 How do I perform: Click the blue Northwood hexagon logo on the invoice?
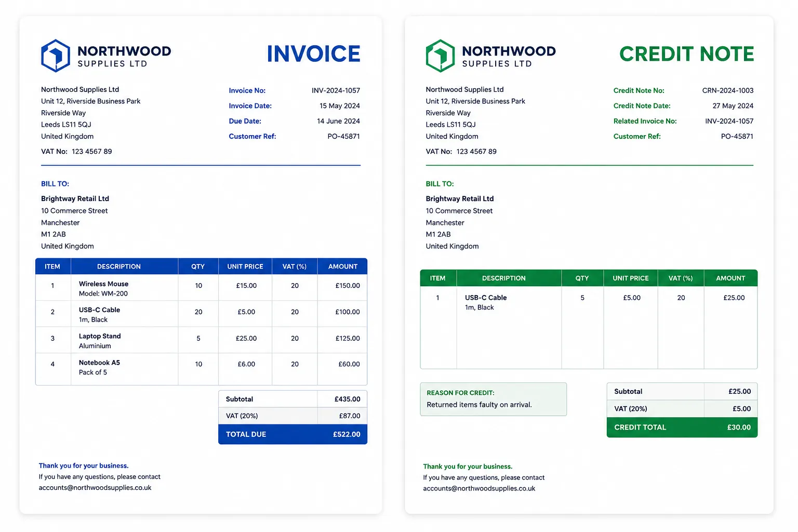coord(56,56)
